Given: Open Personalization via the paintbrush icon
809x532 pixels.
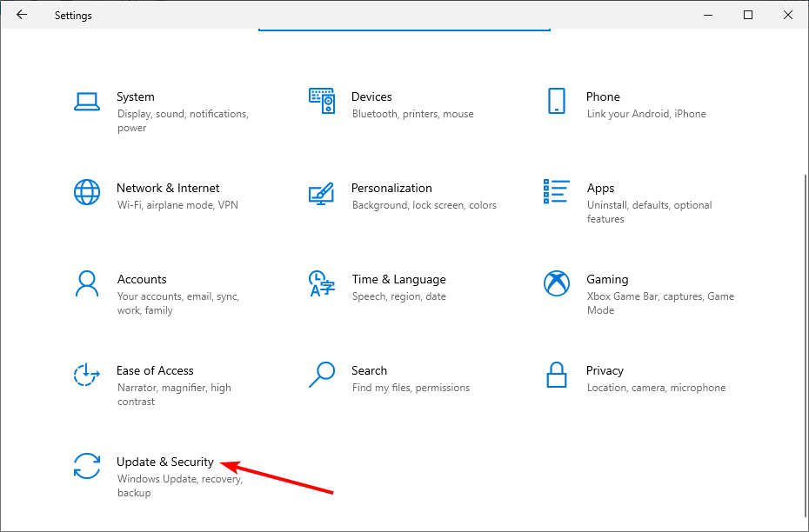Looking at the screenshot, I should pos(322,192).
